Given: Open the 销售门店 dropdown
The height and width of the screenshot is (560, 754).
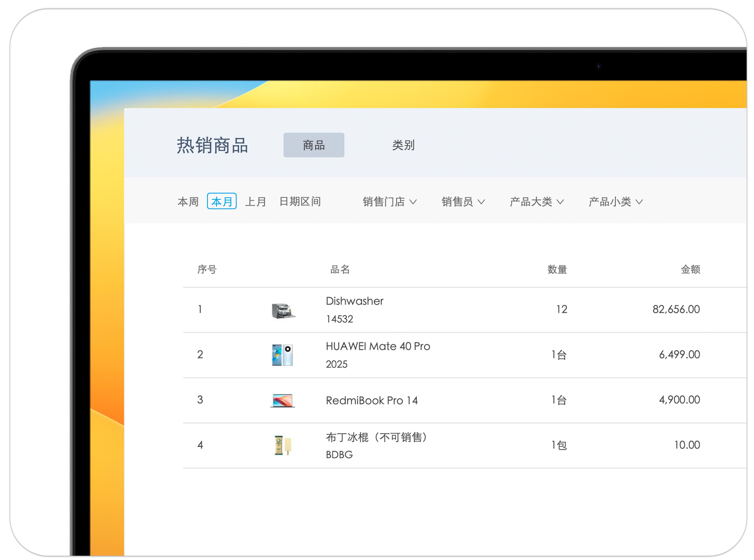Looking at the screenshot, I should 389,202.
